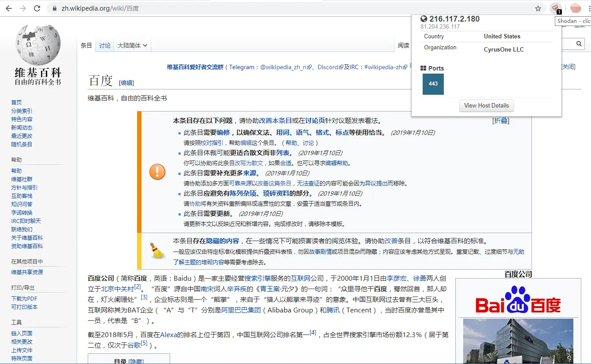Open the Alexa link in the article

(168, 334)
